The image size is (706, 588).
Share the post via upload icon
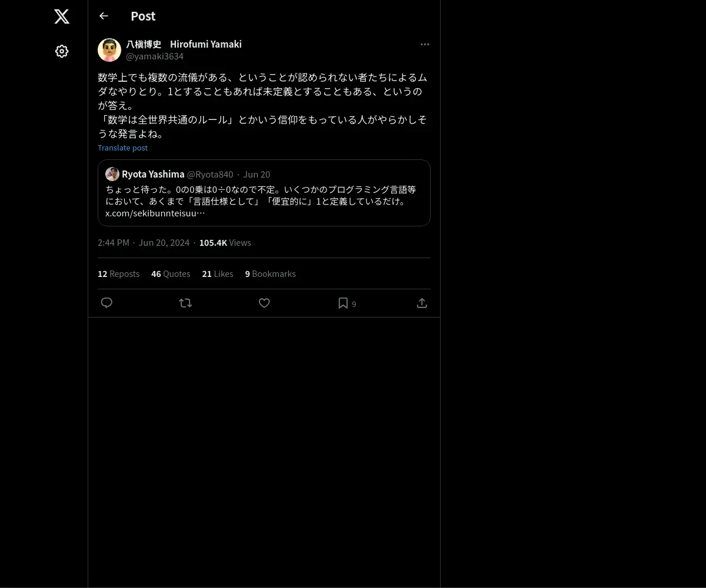pos(422,303)
